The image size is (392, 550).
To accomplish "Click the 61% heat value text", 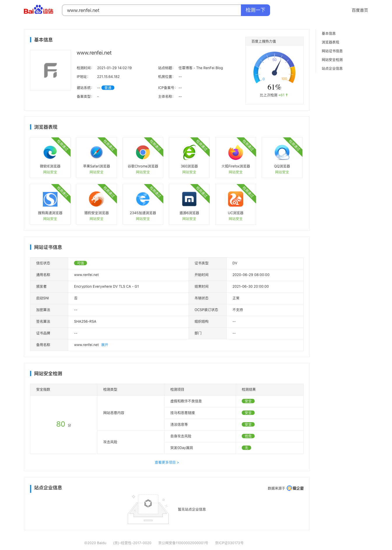I will tap(274, 87).
